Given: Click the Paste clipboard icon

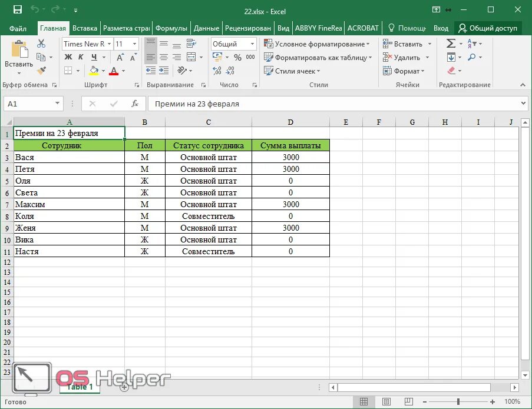Looking at the screenshot, I should pos(19,49).
